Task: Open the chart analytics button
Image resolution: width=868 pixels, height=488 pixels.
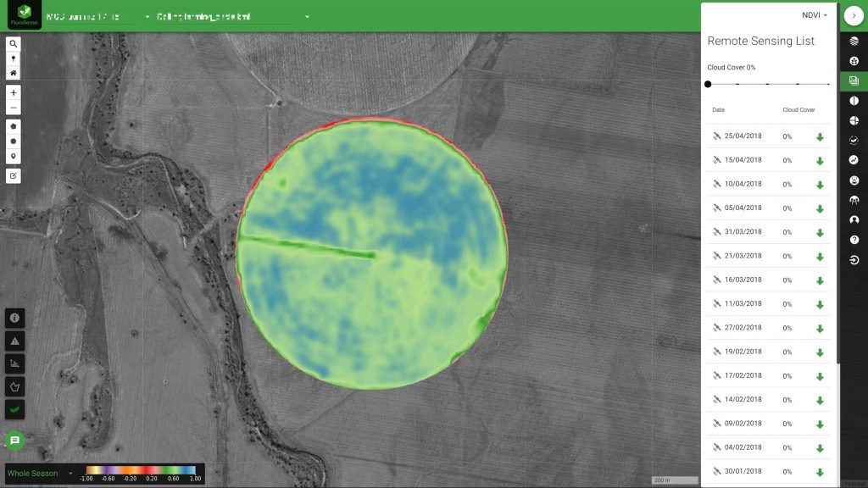Action: [x=15, y=363]
